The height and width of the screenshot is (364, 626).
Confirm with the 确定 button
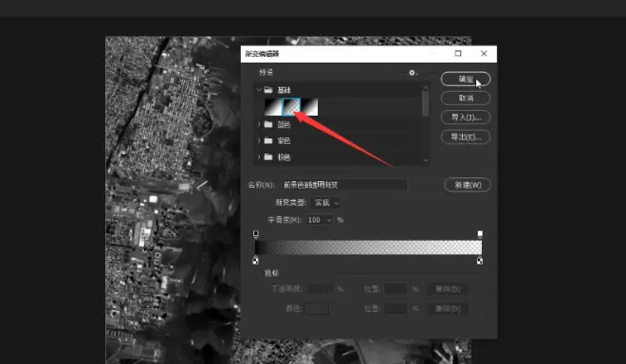click(466, 79)
